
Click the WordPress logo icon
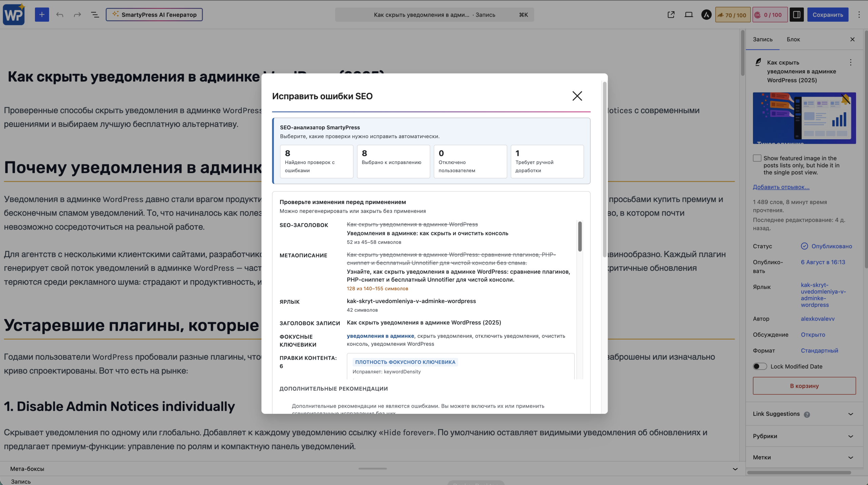tap(14, 15)
